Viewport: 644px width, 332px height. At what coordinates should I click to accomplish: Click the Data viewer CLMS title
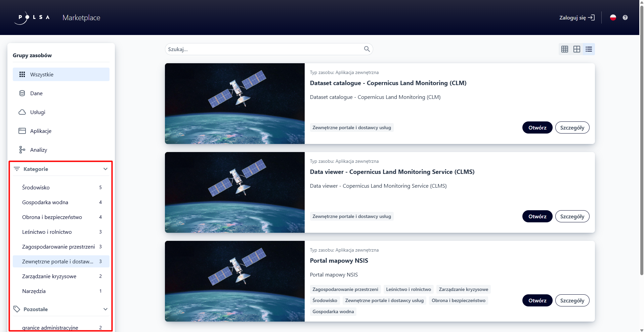click(x=392, y=172)
